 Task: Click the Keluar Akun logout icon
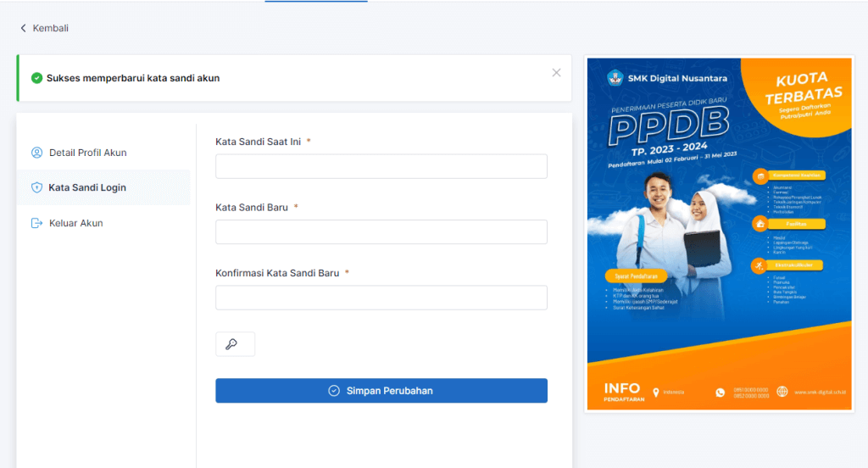click(x=36, y=223)
